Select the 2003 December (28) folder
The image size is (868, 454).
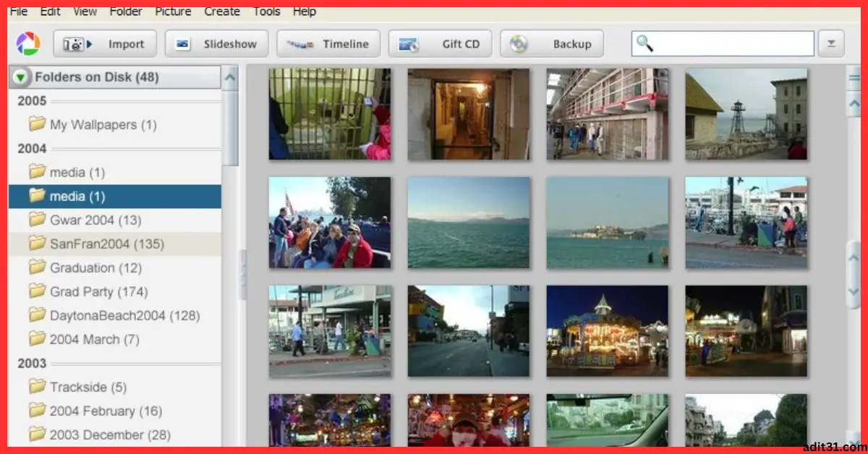pos(115,434)
